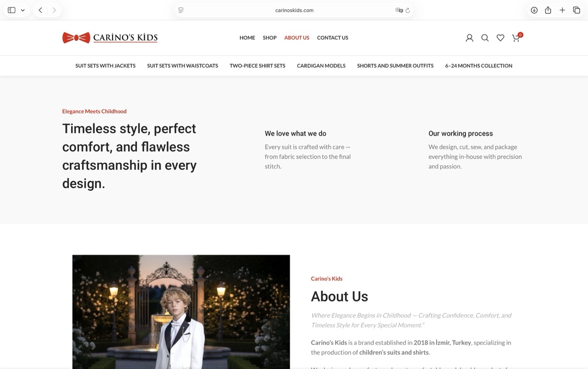
Task: Open Suit Sets With Jackets category
Action: [x=105, y=66]
